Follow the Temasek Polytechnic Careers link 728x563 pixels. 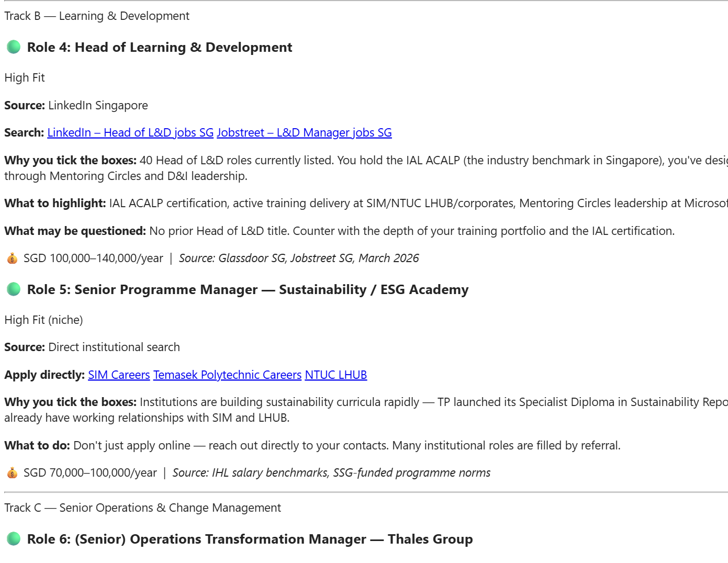(x=227, y=375)
